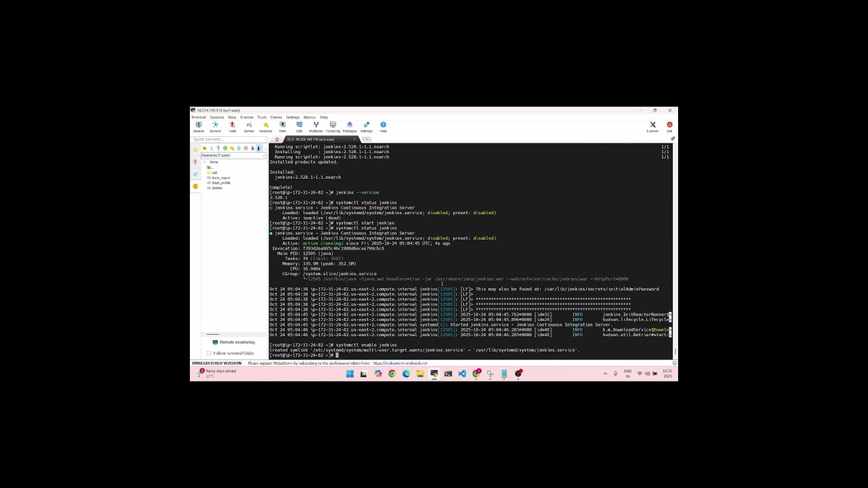This screenshot has height=488, width=868.
Task: Click the View toolbar icon
Action: [282, 127]
